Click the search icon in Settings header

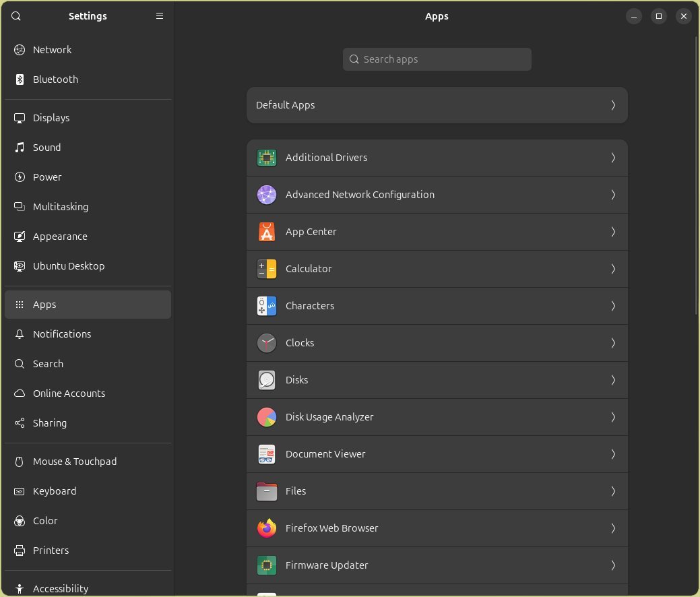(x=16, y=16)
